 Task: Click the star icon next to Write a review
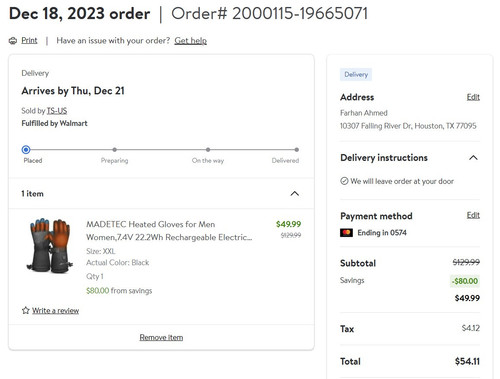26,310
